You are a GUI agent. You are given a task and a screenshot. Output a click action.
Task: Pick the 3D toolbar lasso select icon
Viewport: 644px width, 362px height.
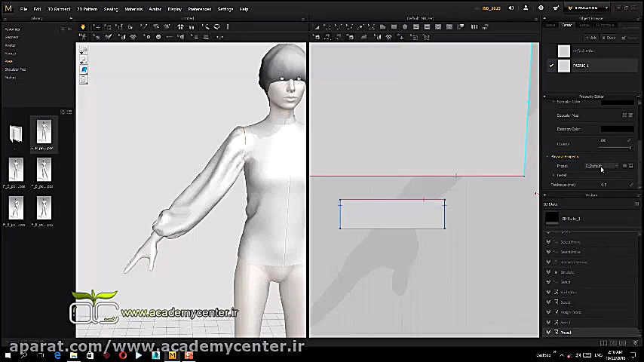click(x=217, y=26)
